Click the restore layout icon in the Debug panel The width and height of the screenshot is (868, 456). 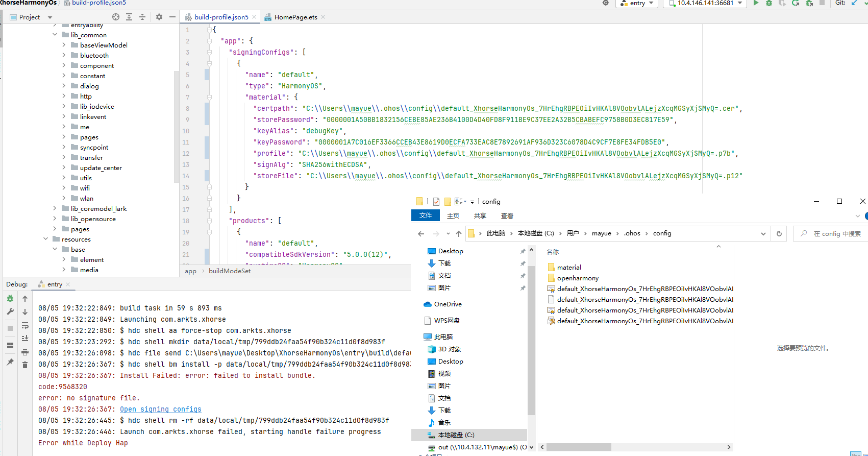10,345
